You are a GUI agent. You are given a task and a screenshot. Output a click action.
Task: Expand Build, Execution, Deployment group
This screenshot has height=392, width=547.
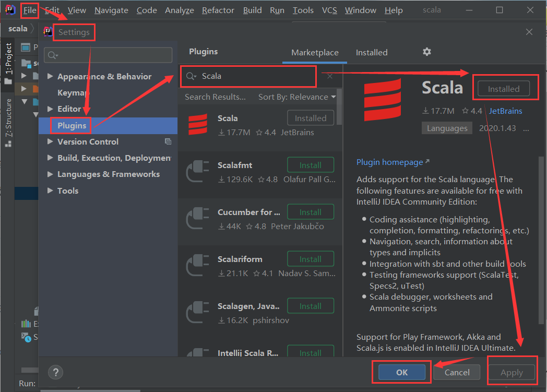tap(50, 158)
